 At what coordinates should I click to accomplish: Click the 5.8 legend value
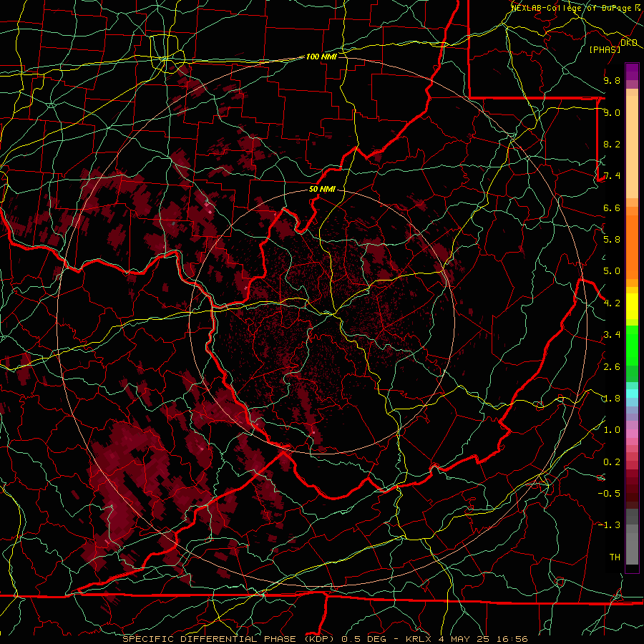[612, 240]
